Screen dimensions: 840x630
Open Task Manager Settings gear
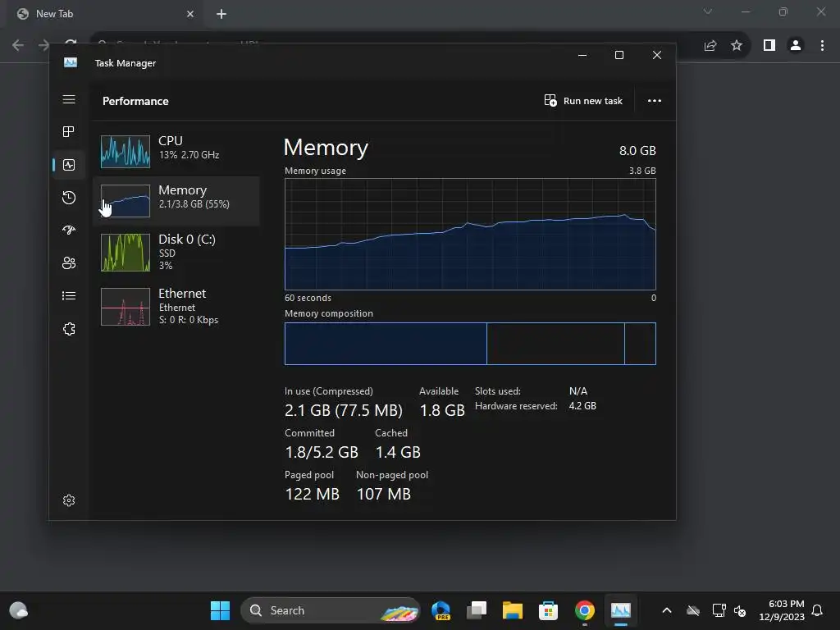coord(69,500)
